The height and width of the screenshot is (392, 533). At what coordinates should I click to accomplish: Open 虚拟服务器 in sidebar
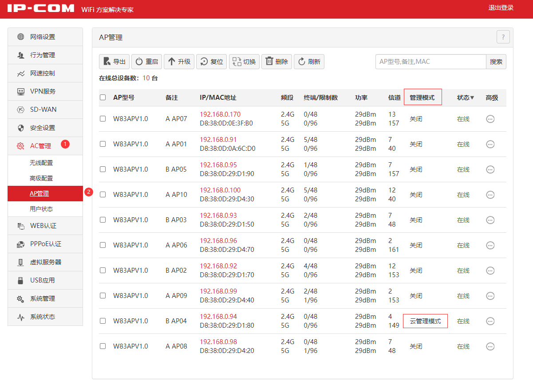tap(45, 262)
